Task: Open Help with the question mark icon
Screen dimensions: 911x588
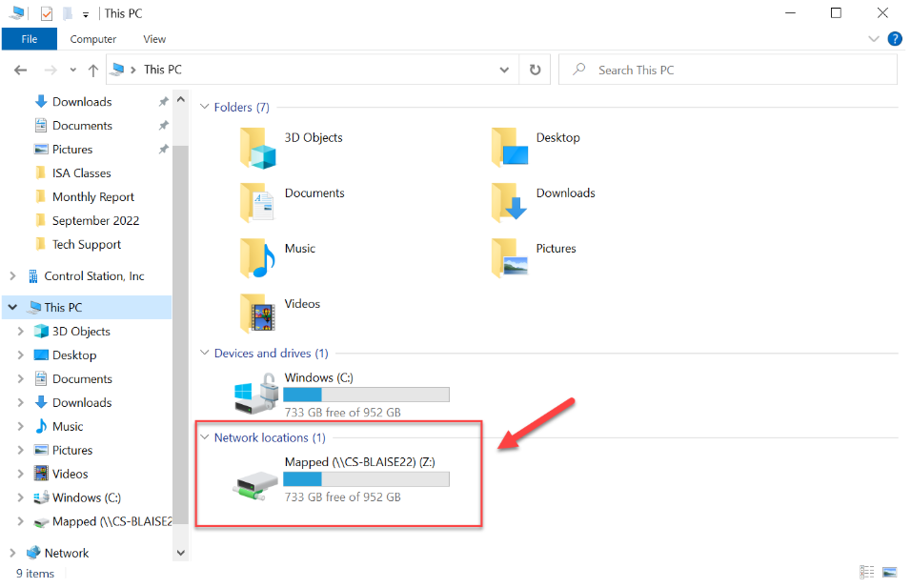Action: (895, 39)
